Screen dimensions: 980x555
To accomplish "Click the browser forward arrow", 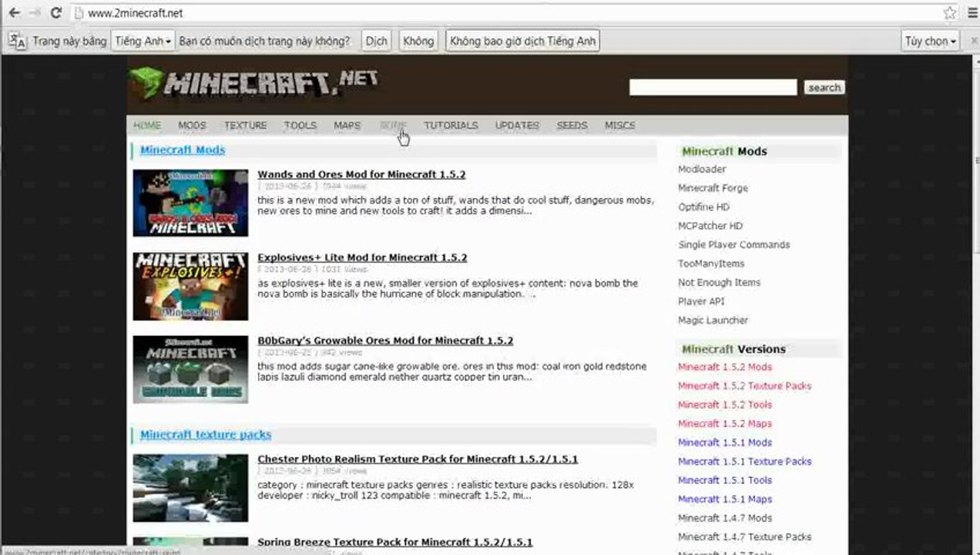I will [35, 13].
